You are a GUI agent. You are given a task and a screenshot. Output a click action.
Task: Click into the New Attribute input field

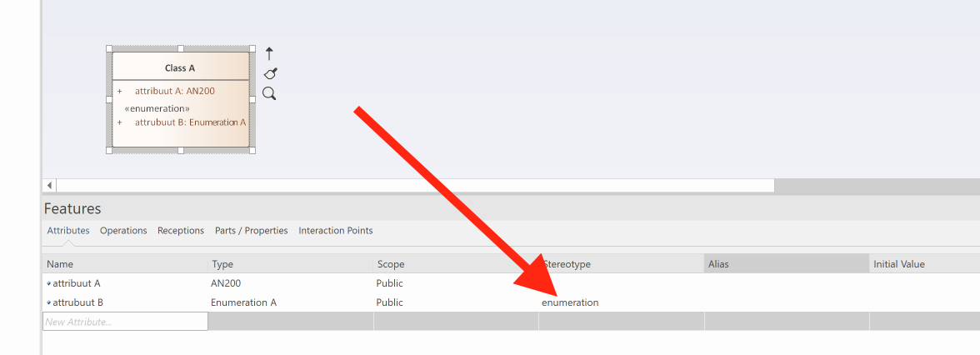coord(125,322)
